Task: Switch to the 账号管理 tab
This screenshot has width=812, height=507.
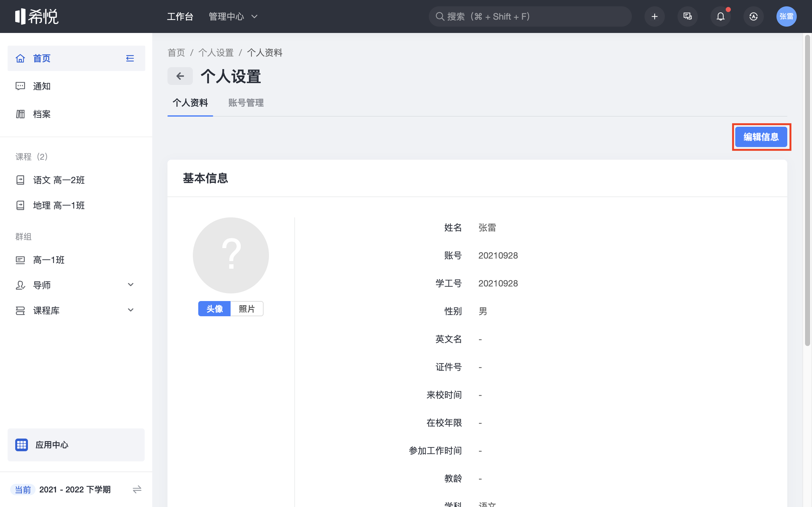Action: pyautogui.click(x=246, y=103)
